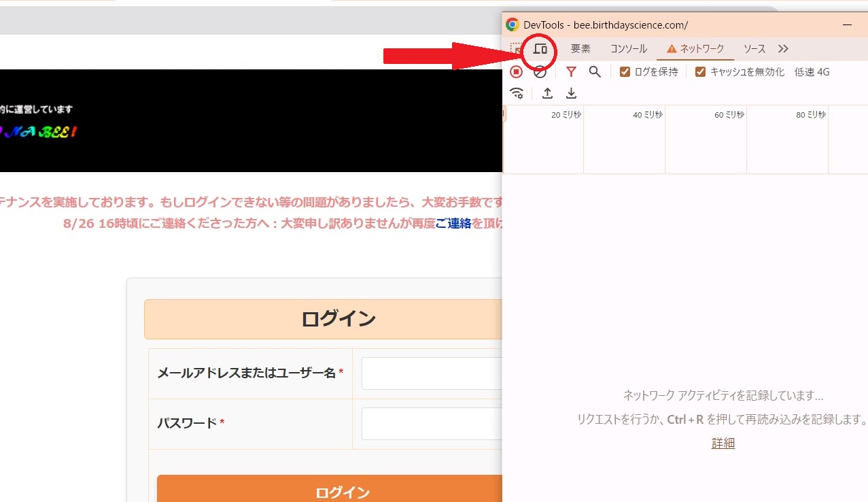Open the network request filter bar

tap(571, 71)
